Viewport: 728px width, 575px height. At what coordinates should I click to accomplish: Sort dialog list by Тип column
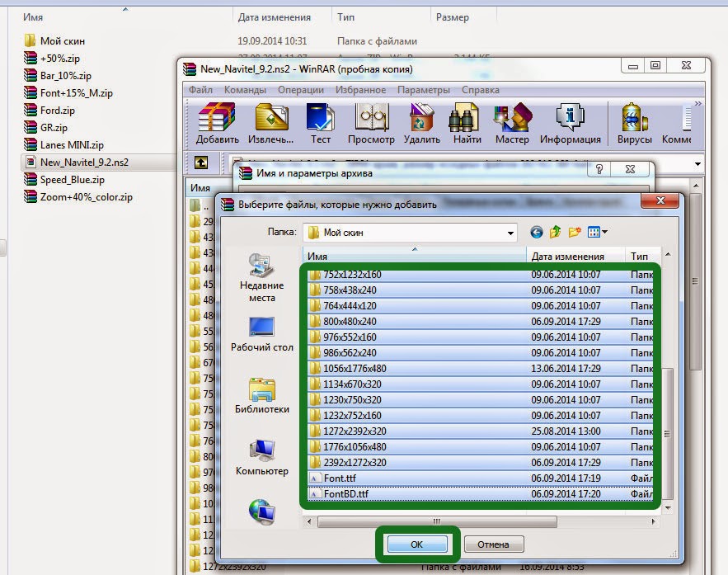(642, 256)
